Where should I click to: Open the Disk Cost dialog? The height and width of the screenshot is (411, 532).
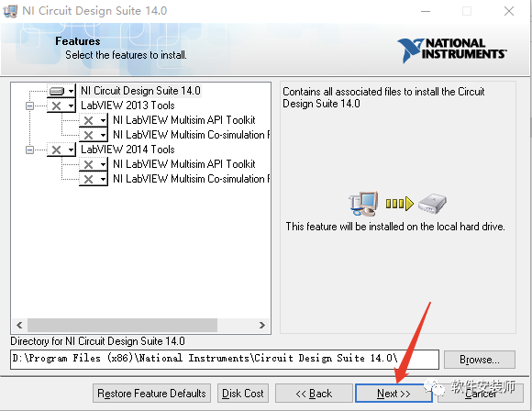tap(243, 394)
